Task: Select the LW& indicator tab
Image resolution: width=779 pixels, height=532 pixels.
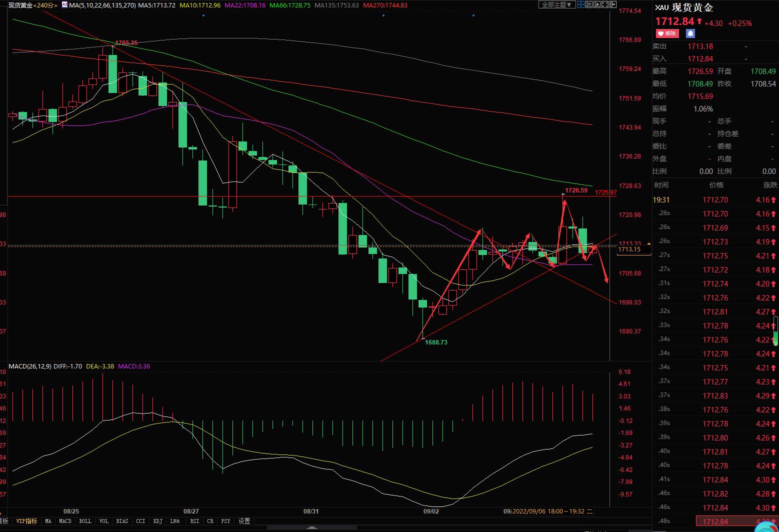Action: pos(175,521)
